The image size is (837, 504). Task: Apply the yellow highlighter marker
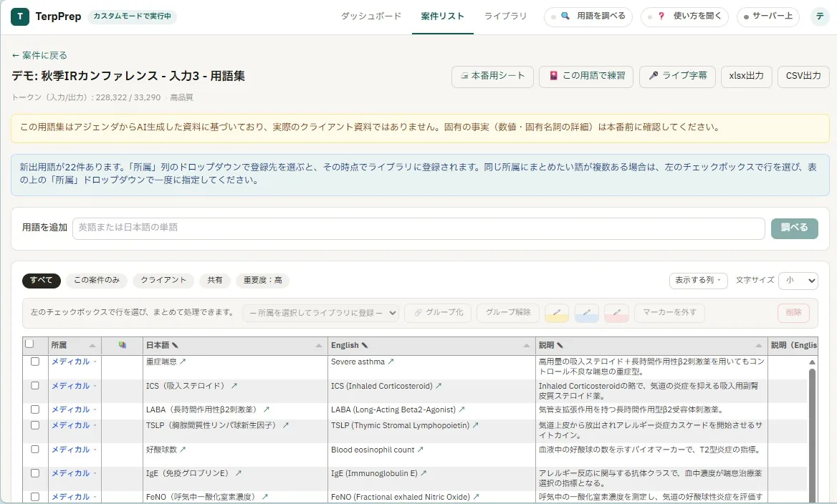(557, 313)
